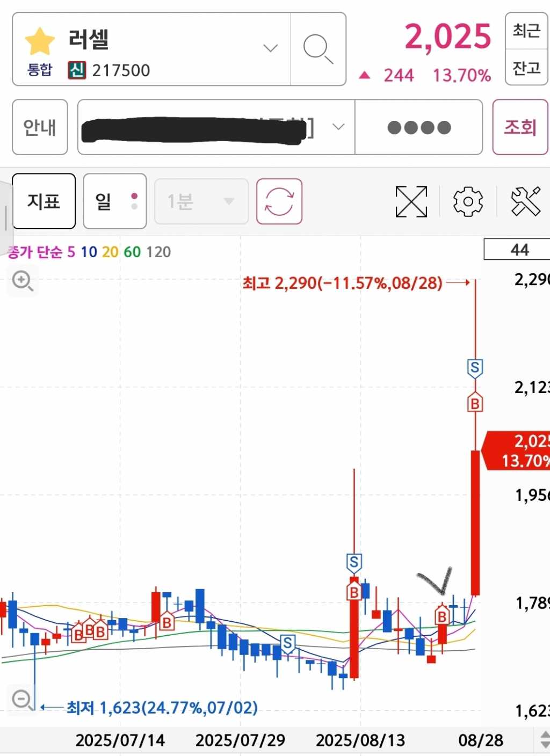The image size is (550, 756).
Task: Click the account password field
Action: [419, 127]
